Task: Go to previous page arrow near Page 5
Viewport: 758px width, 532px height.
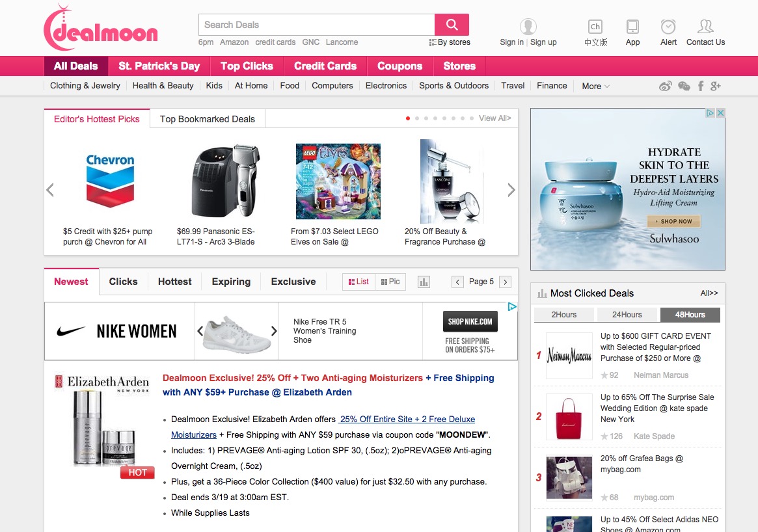Action: [457, 282]
